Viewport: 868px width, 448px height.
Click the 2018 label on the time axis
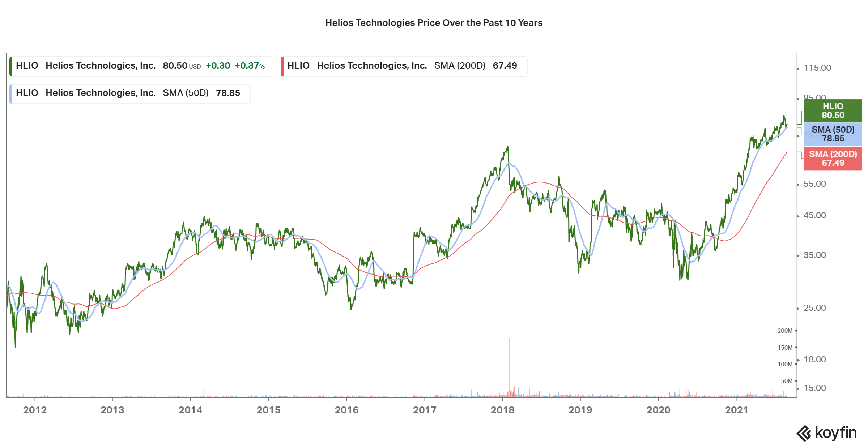(x=502, y=410)
